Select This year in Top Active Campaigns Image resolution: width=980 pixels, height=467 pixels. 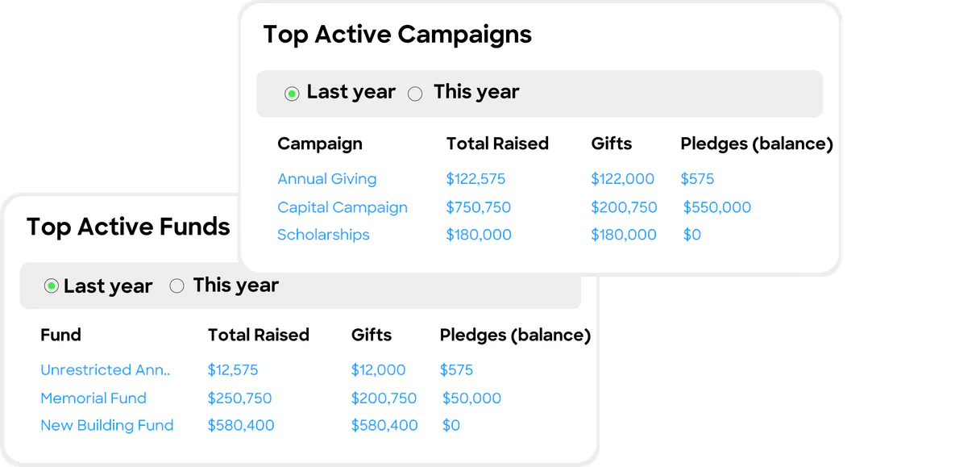coord(415,94)
